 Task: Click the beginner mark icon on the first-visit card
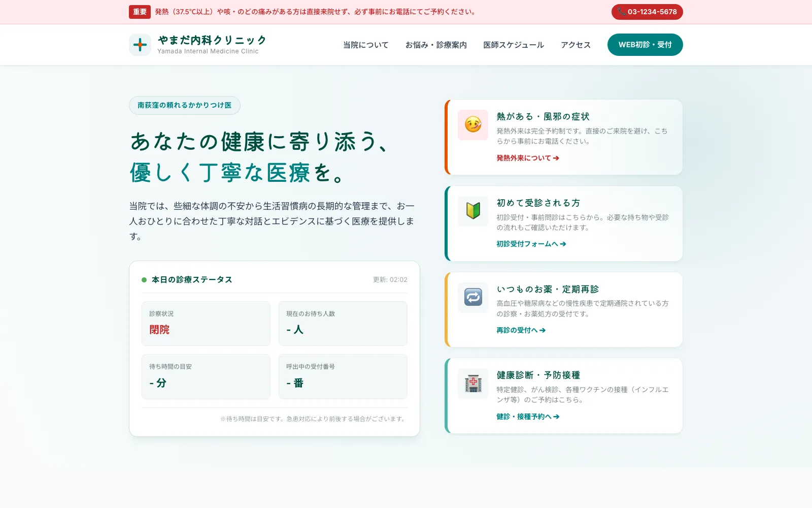pyautogui.click(x=473, y=211)
